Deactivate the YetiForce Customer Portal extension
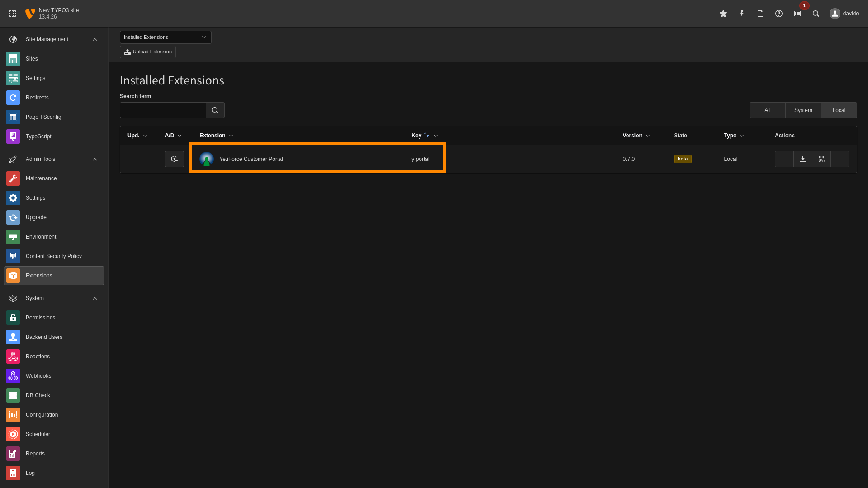868x488 pixels. 175,159
